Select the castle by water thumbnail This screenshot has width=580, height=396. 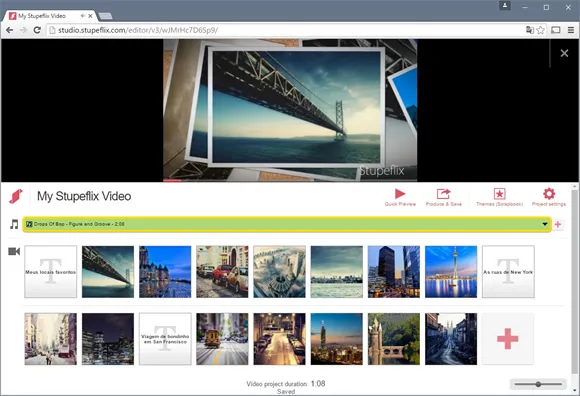coord(165,272)
